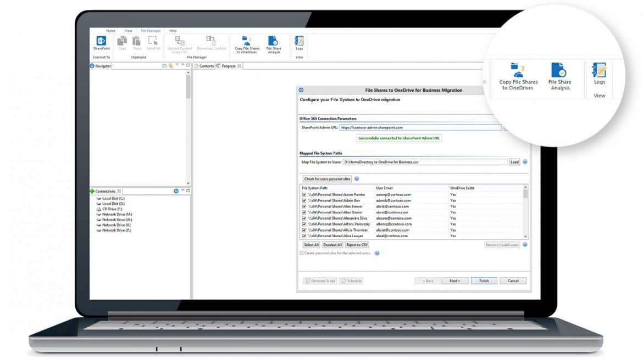Click the Select All ribbon icon
Image resolution: width=643 pixels, height=364 pixels.
(153, 41)
